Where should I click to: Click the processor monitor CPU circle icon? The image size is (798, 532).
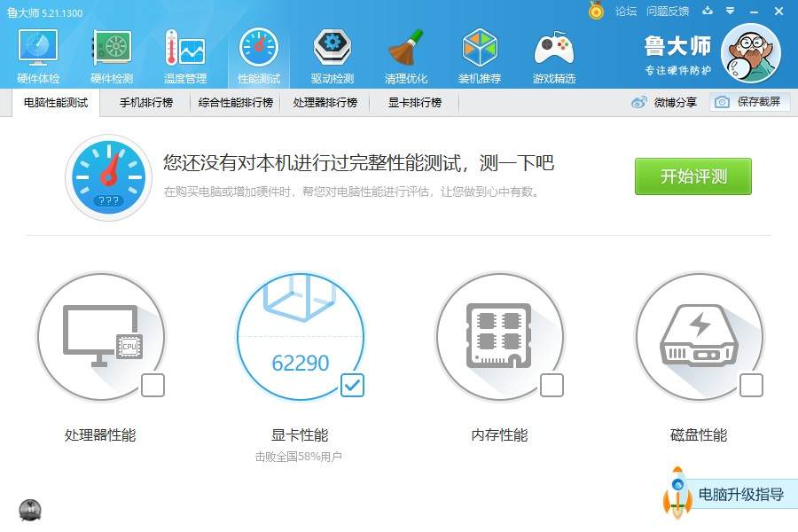pos(101,337)
